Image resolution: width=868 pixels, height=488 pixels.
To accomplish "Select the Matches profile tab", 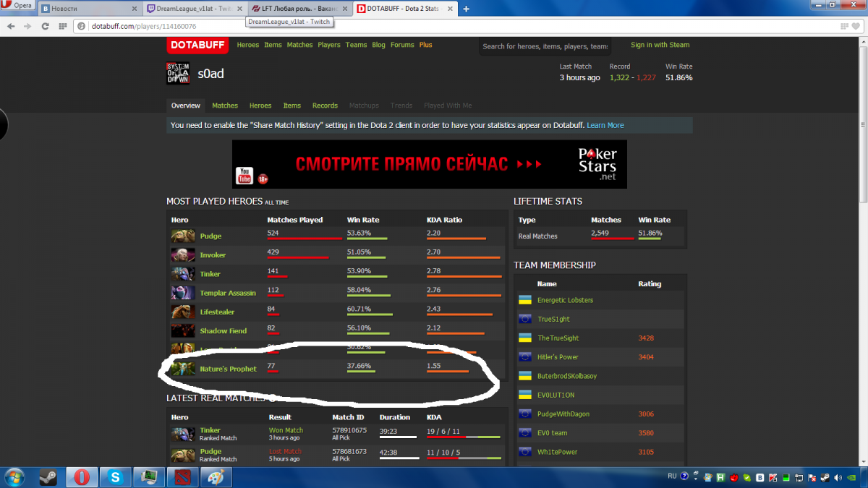I will click(x=225, y=106).
